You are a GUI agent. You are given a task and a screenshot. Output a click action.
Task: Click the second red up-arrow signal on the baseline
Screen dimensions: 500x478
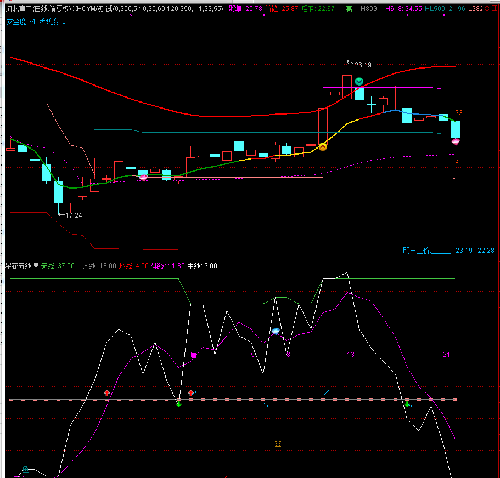click(x=191, y=393)
